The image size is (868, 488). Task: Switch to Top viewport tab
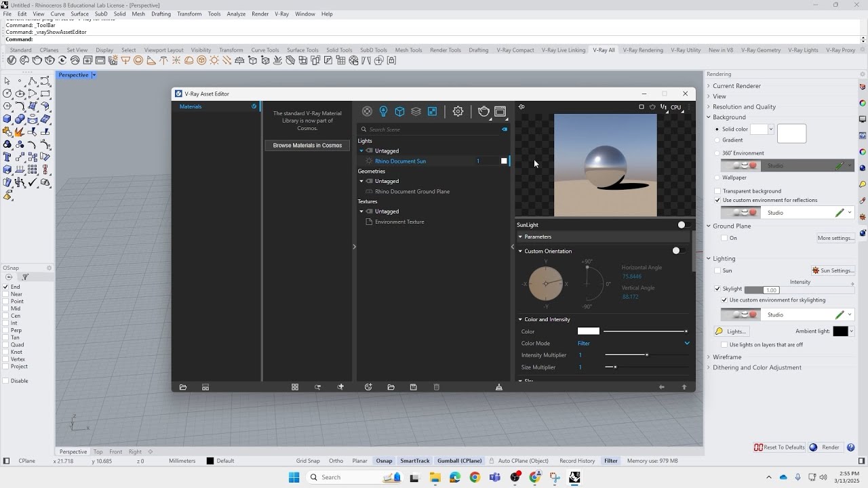(x=98, y=451)
